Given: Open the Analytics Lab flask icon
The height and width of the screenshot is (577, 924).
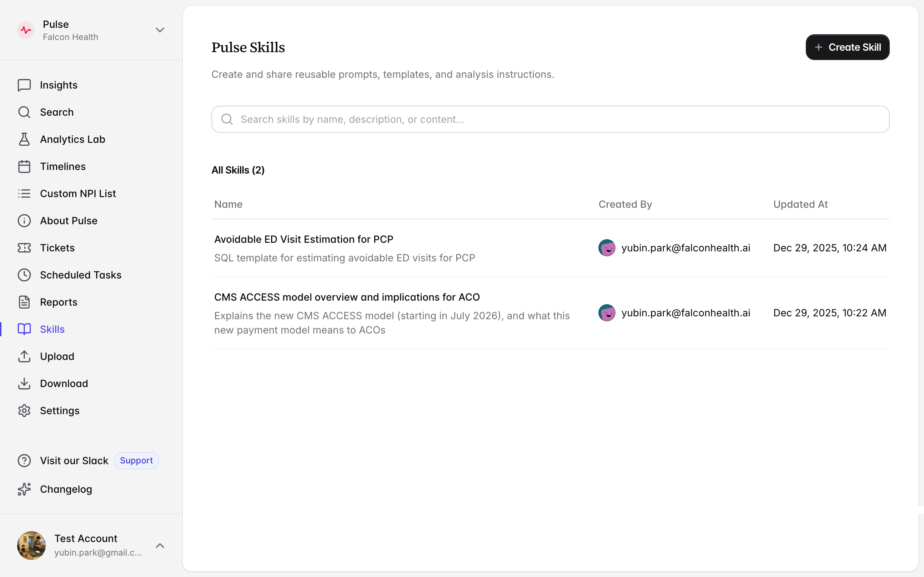Looking at the screenshot, I should click(24, 139).
